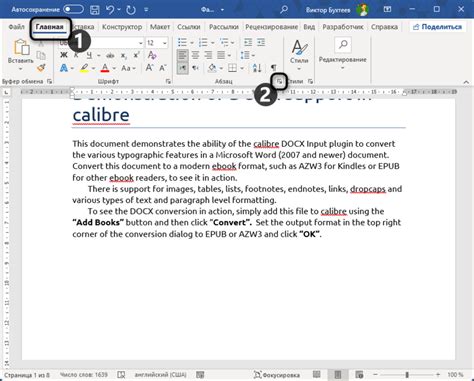Toggle Bold (Ж) formatting
474x381 pixels.
(64, 55)
